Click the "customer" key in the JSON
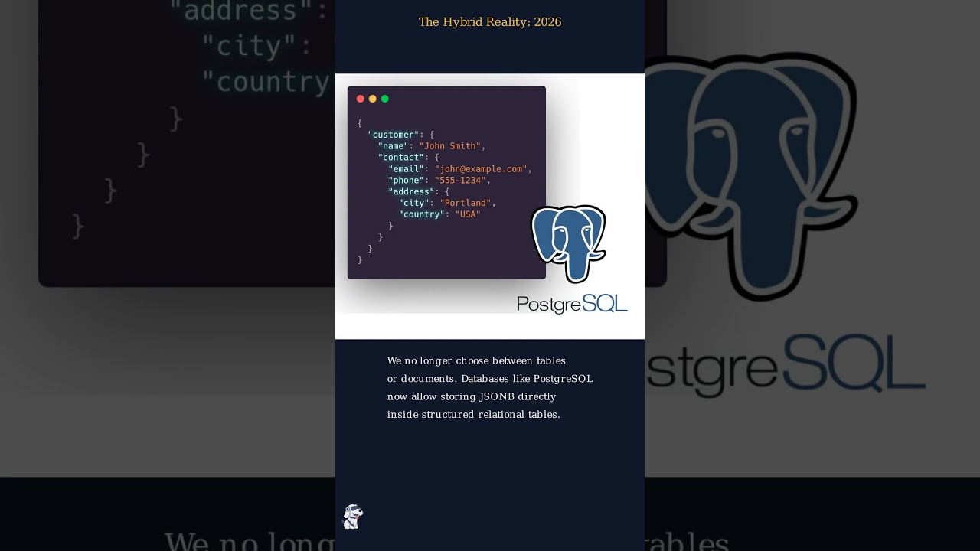The height and width of the screenshot is (551, 980). (393, 135)
